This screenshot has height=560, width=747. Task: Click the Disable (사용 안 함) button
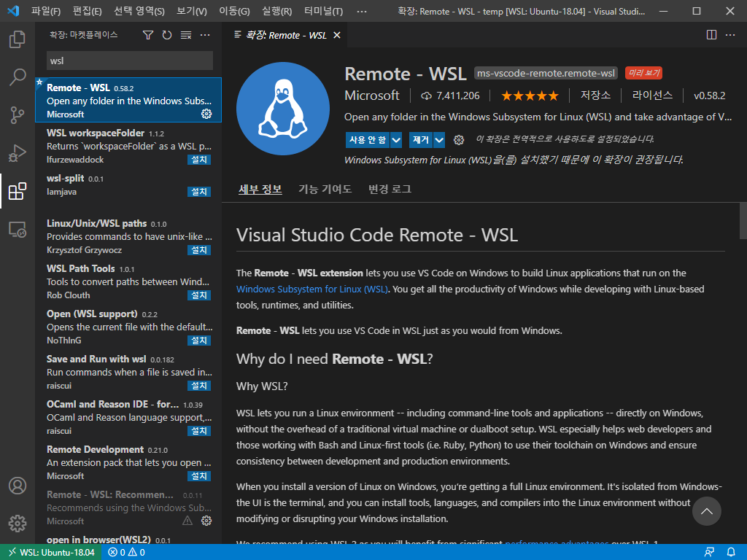(368, 140)
